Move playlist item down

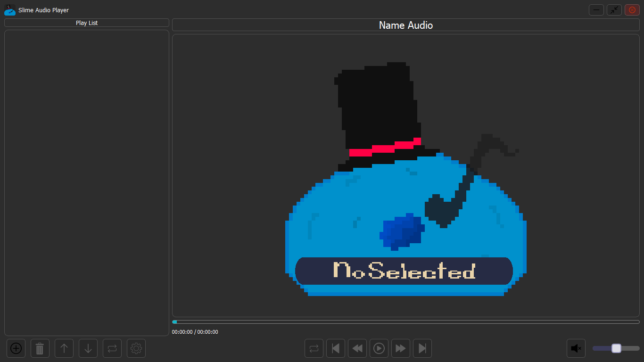click(88, 348)
